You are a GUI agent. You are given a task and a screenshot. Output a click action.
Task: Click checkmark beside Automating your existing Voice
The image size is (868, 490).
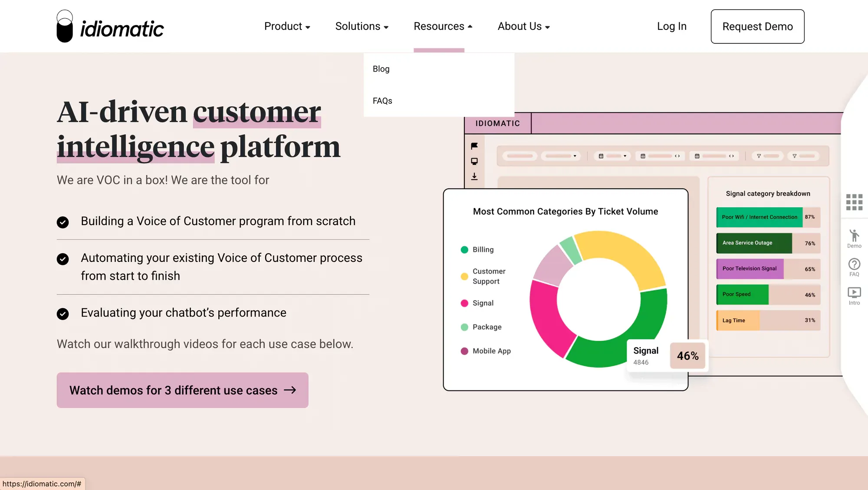point(63,259)
